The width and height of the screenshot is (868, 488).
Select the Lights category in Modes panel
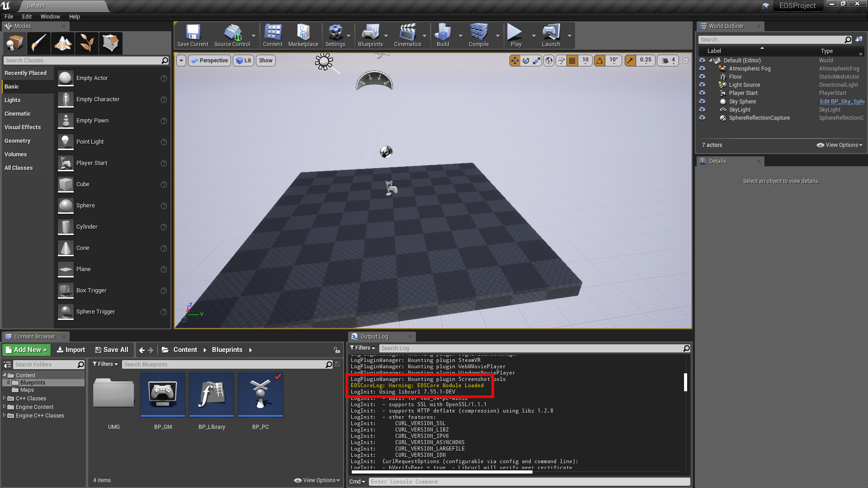13,100
